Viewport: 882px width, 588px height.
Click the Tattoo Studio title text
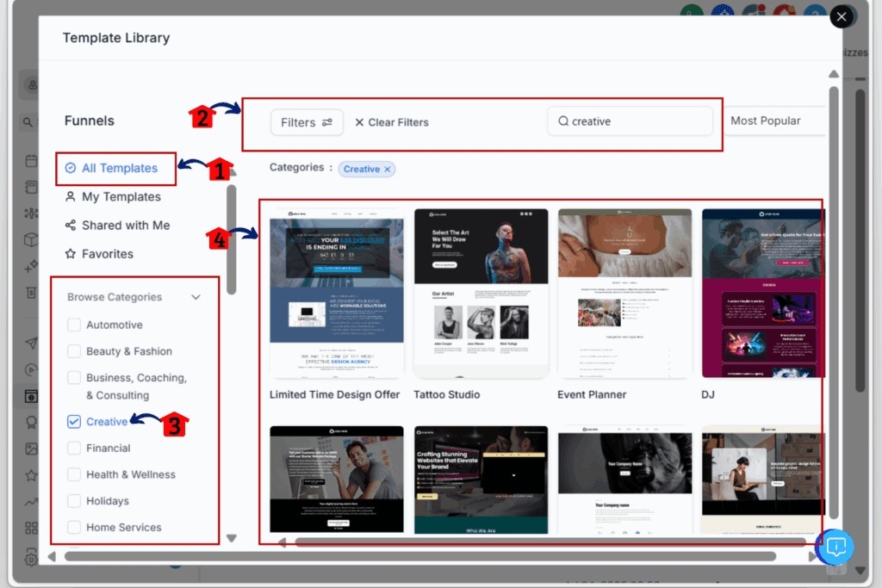[447, 394]
